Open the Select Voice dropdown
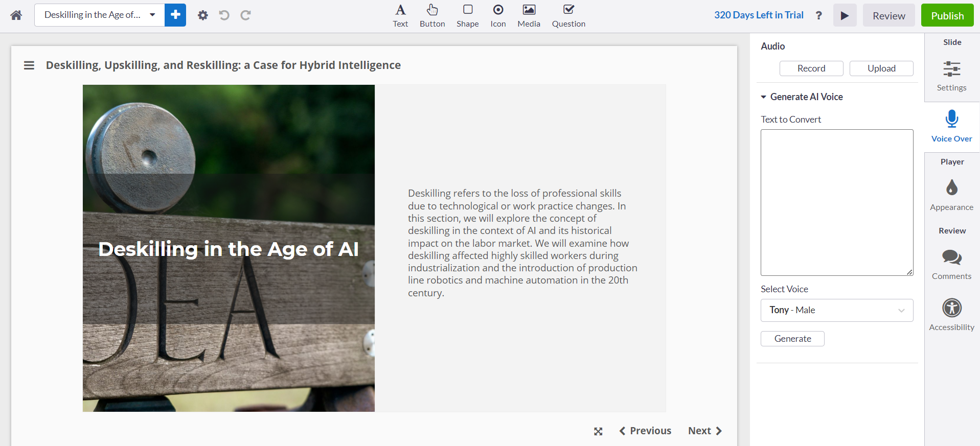The height and width of the screenshot is (446, 980). 837,310
